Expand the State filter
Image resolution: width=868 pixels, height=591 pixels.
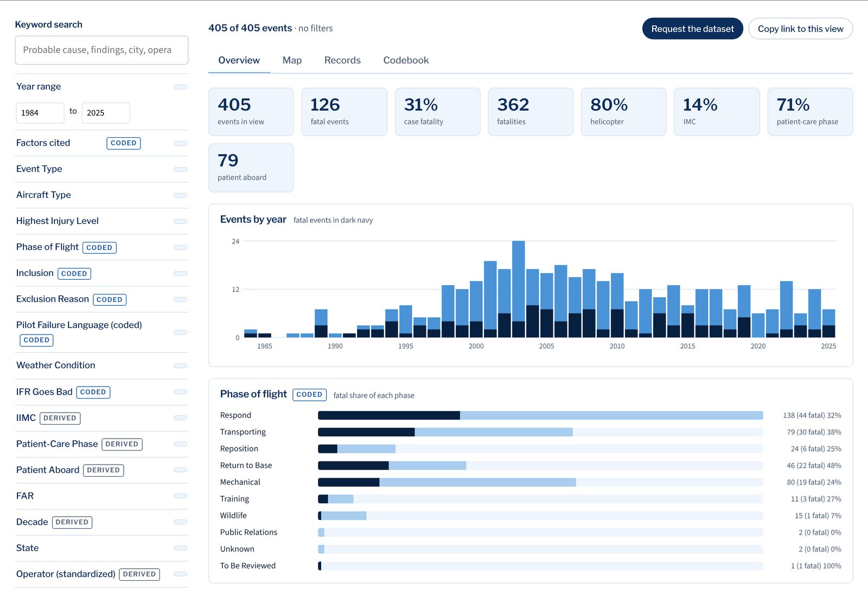(x=102, y=548)
